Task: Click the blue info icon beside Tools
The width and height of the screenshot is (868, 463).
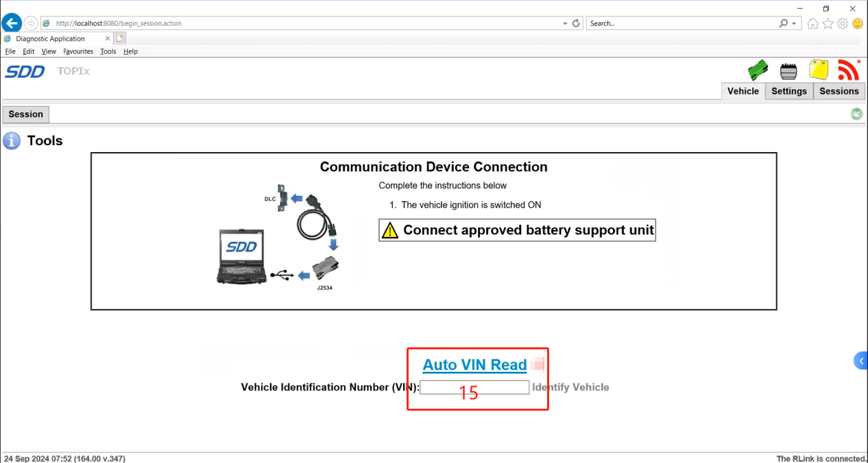Action: pyautogui.click(x=12, y=141)
